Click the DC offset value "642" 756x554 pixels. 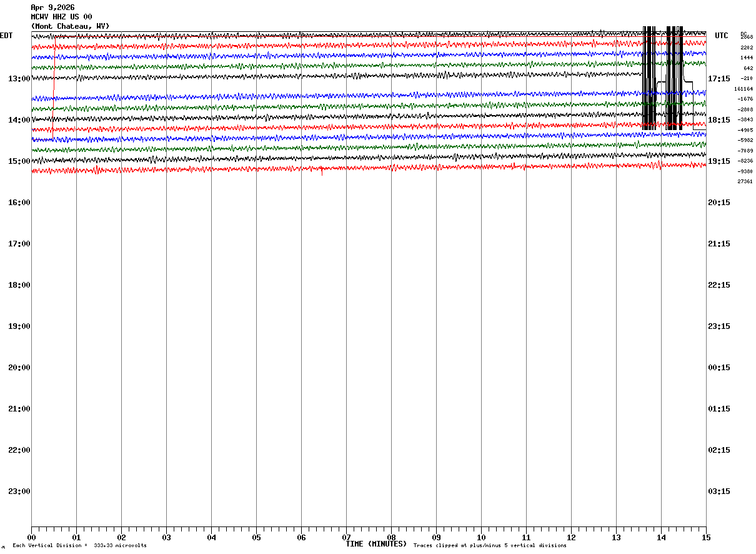(748, 68)
